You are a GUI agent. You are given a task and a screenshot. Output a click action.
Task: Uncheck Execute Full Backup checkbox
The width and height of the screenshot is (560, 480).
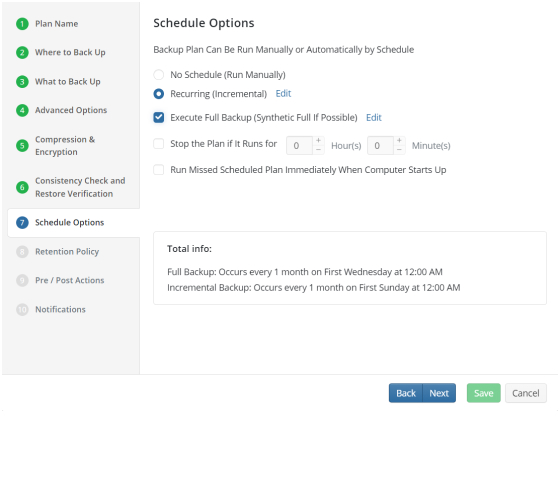point(159,118)
